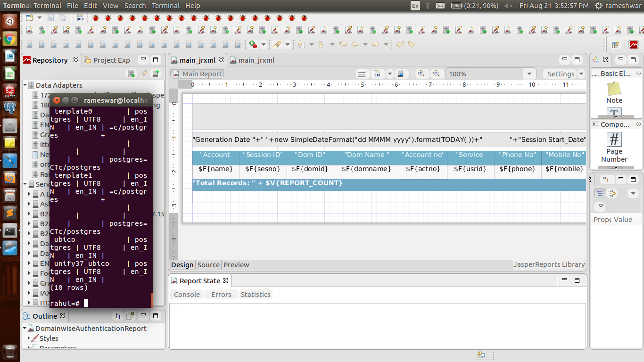Click the flashlight icon in Repository toolbar
Viewport: 644px width, 362px height.
[x=143, y=74]
